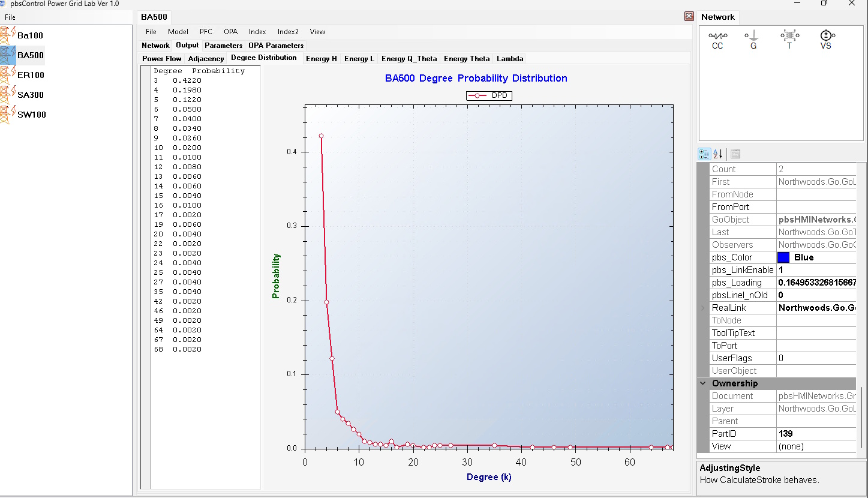Switch property grid to Categorized view

coord(705,154)
